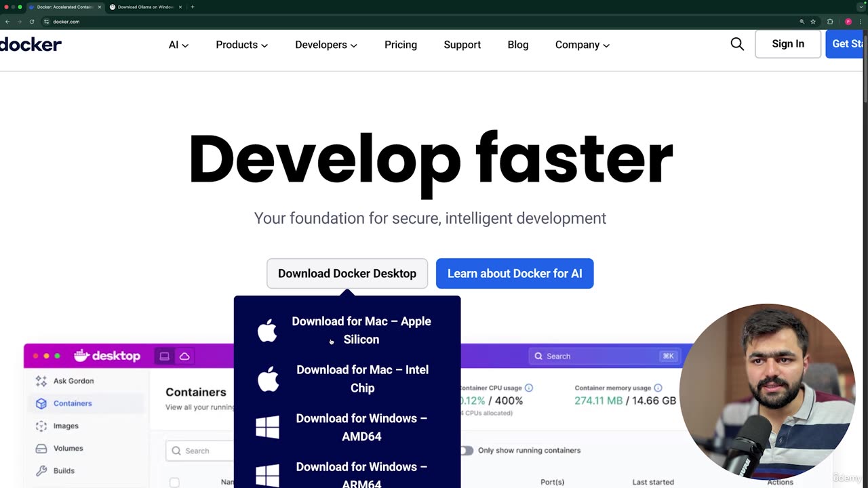868x488 pixels.
Task: Reload the page with the refresh icon
Action: click(x=31, y=22)
